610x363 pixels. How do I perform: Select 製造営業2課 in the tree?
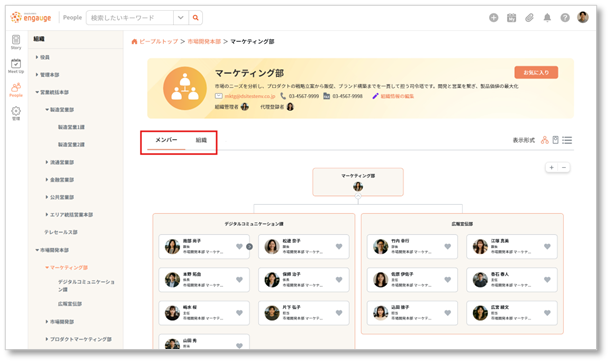point(71,145)
